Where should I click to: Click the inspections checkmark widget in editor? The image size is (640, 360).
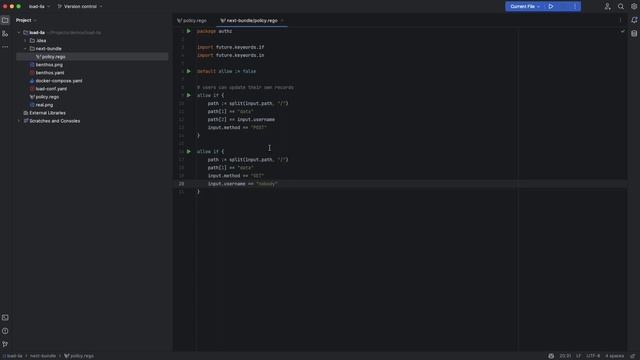pos(622,31)
